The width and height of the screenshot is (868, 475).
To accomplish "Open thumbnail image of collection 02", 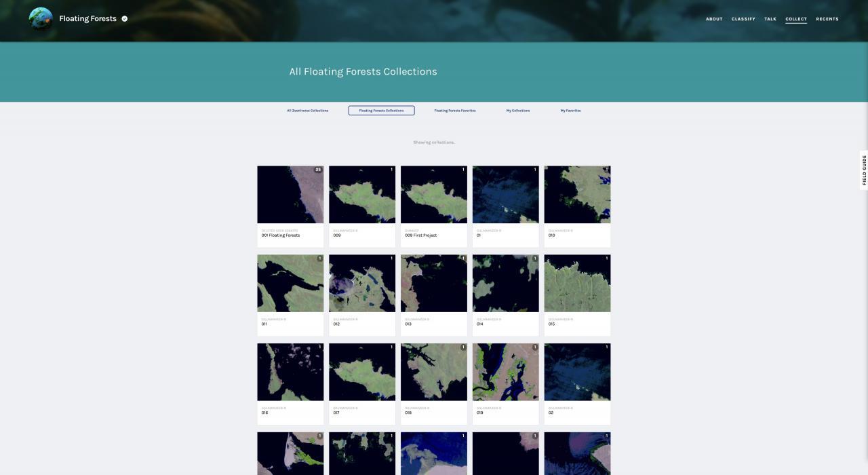I will [x=577, y=372].
